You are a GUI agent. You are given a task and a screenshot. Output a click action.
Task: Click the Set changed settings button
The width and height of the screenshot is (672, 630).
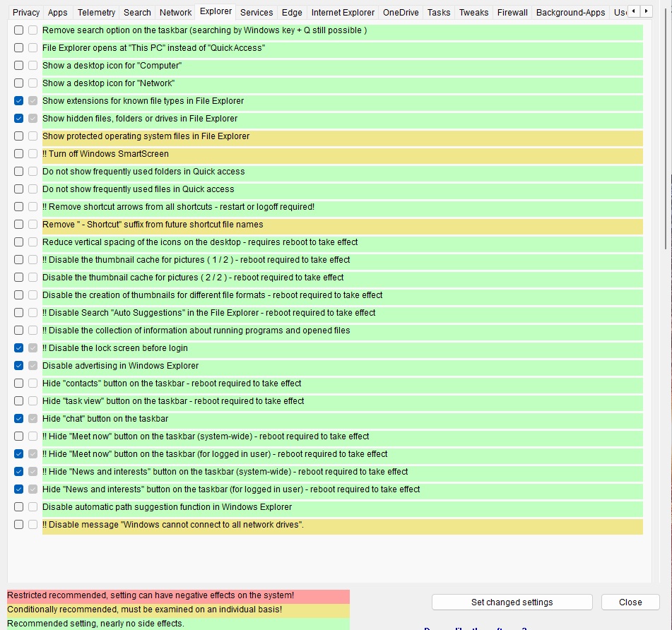tap(512, 602)
